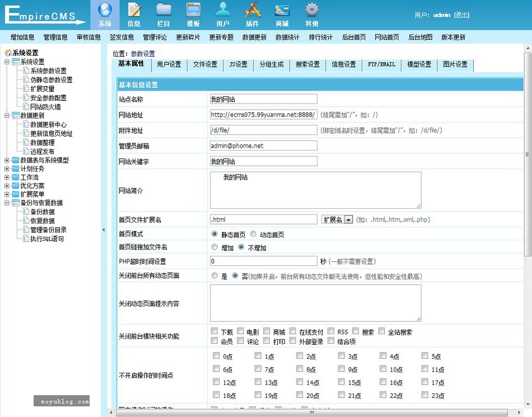Screen dimensions: 532x417
Task: Open the 数据统计 menu item
Action: [x=287, y=38]
